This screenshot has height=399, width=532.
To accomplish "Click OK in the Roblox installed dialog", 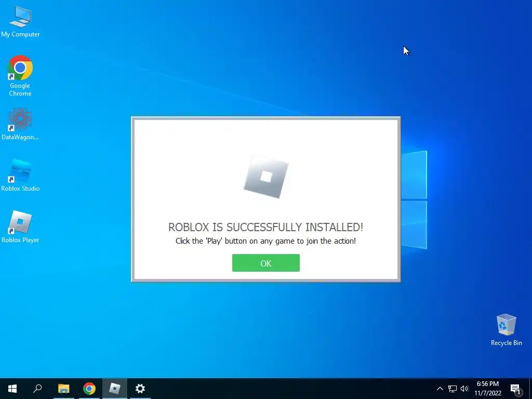I will click(x=265, y=263).
